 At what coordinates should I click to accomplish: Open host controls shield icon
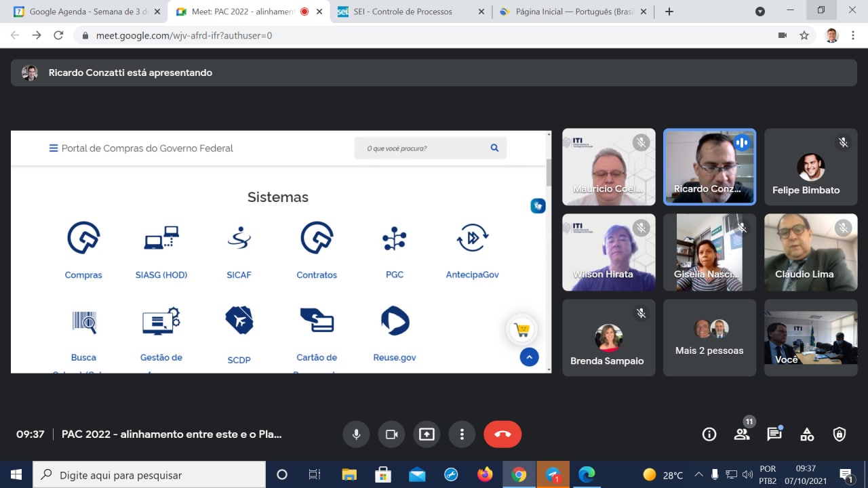click(840, 434)
